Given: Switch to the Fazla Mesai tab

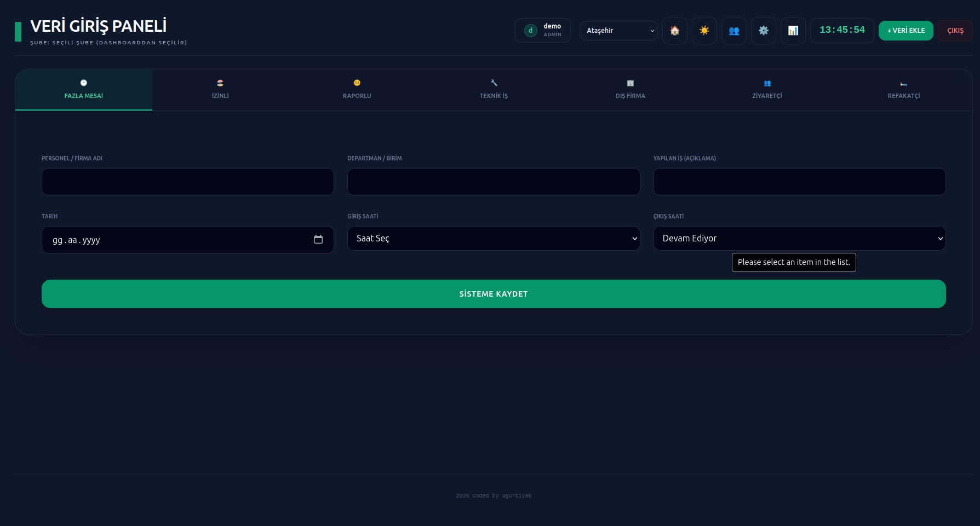Looking at the screenshot, I should point(84,90).
